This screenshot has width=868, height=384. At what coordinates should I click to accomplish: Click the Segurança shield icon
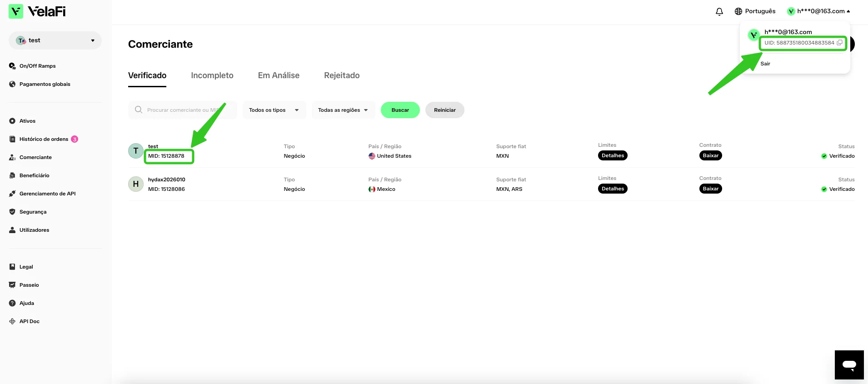tap(12, 212)
